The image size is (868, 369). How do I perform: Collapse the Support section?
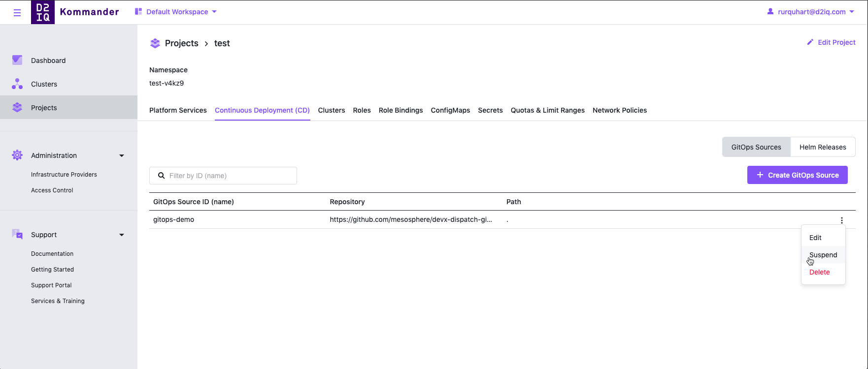coord(122,235)
